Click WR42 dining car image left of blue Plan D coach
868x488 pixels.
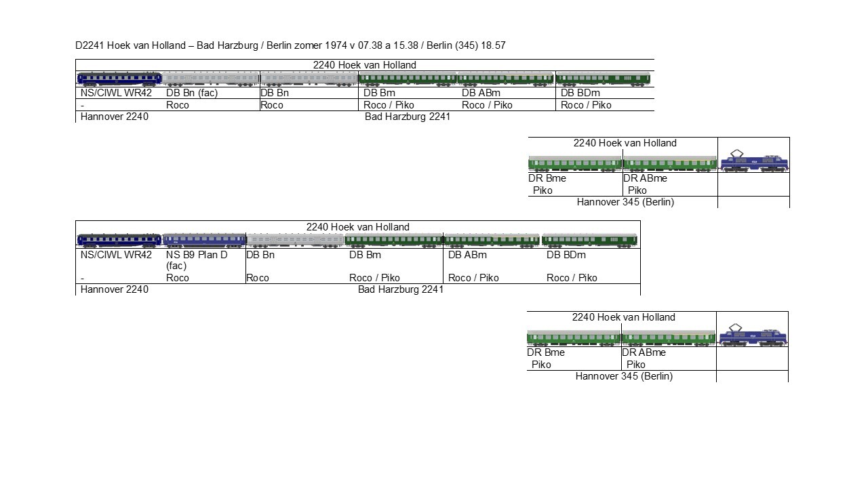(x=119, y=240)
